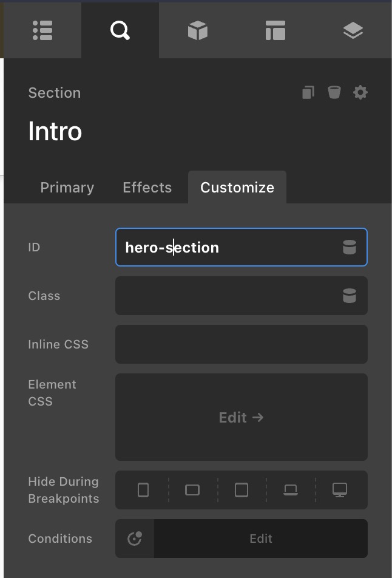Open the stacked layers icon
Screen dimensions: 392x578
point(353,30)
